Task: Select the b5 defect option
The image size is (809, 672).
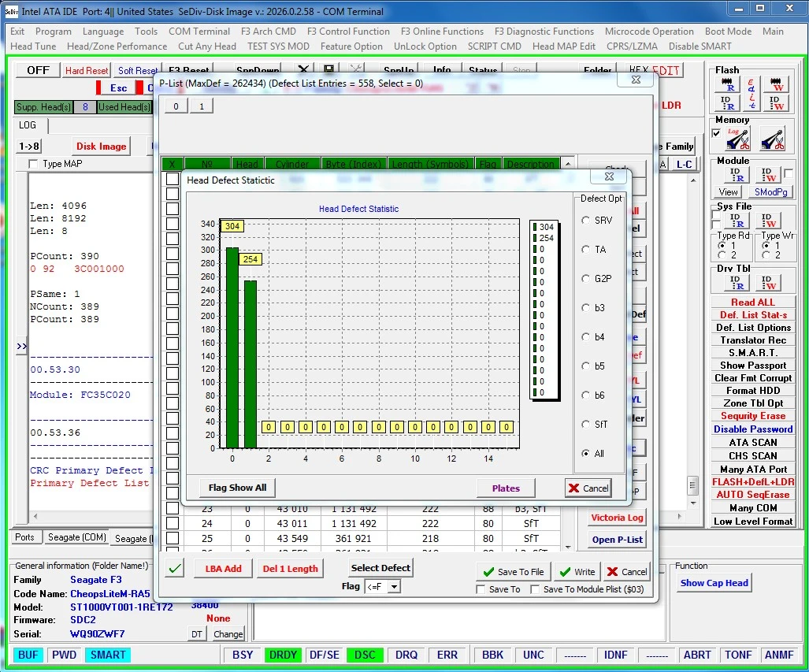Action: point(585,366)
